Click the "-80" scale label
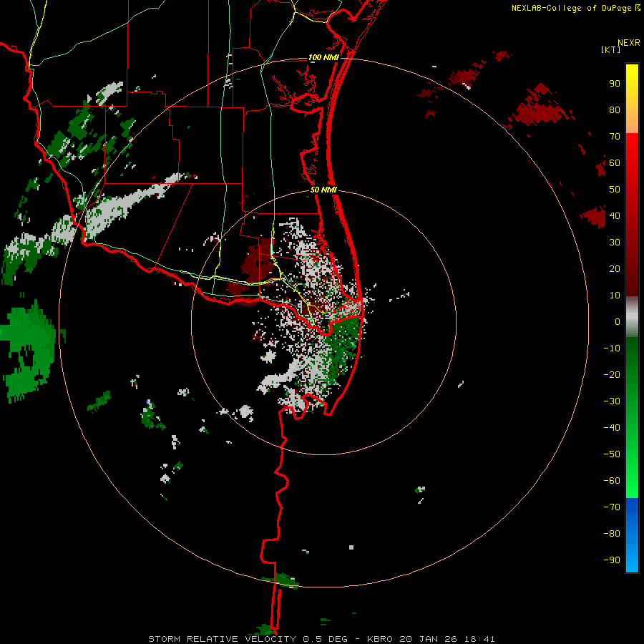The height and width of the screenshot is (644, 644). [612, 534]
